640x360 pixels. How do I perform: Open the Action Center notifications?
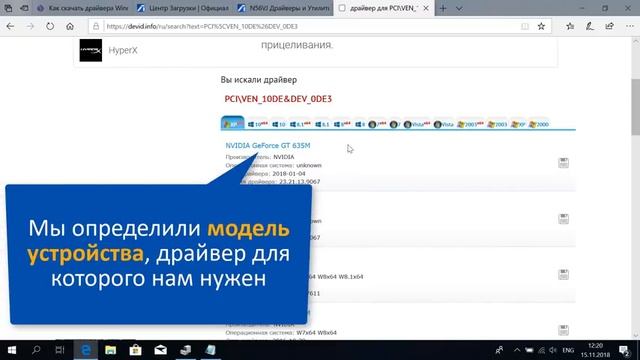coord(624,350)
